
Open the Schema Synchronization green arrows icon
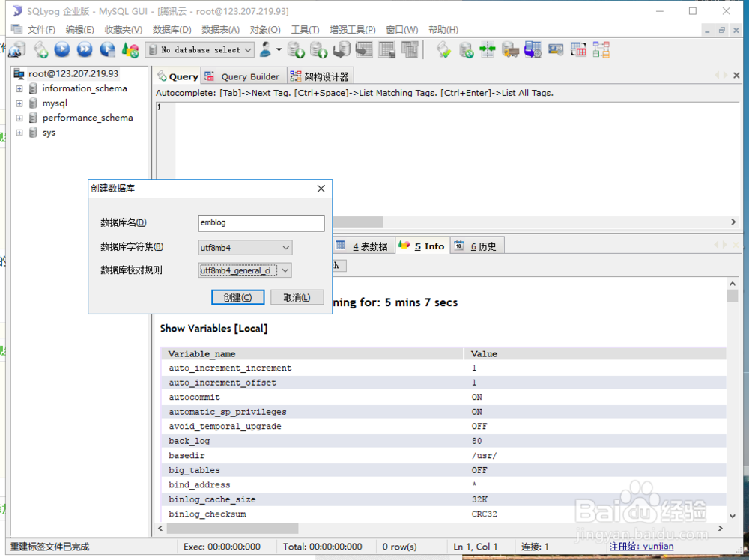[x=488, y=49]
